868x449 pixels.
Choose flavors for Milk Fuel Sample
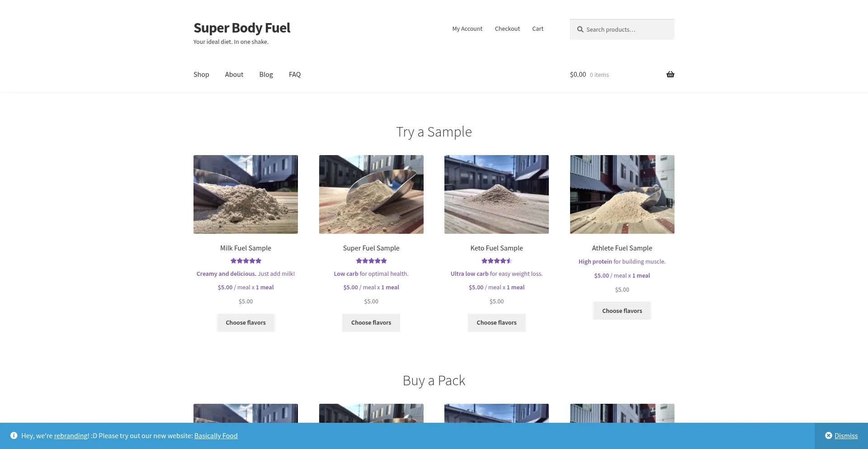tap(246, 323)
